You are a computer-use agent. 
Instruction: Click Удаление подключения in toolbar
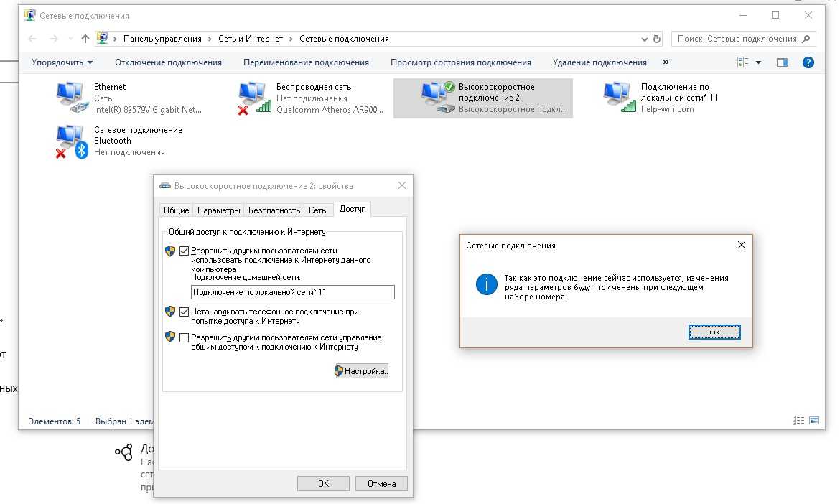pyautogui.click(x=599, y=62)
